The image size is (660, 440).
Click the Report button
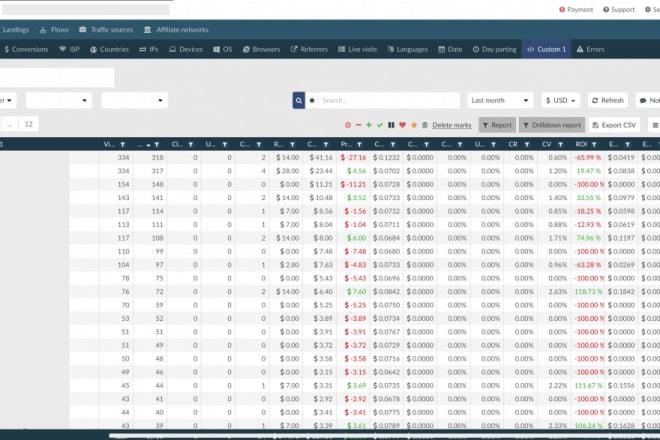coord(497,125)
